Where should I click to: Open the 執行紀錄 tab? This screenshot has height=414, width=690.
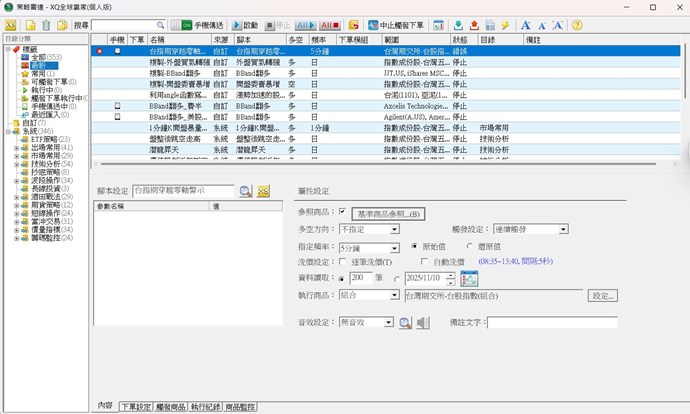tap(205, 406)
